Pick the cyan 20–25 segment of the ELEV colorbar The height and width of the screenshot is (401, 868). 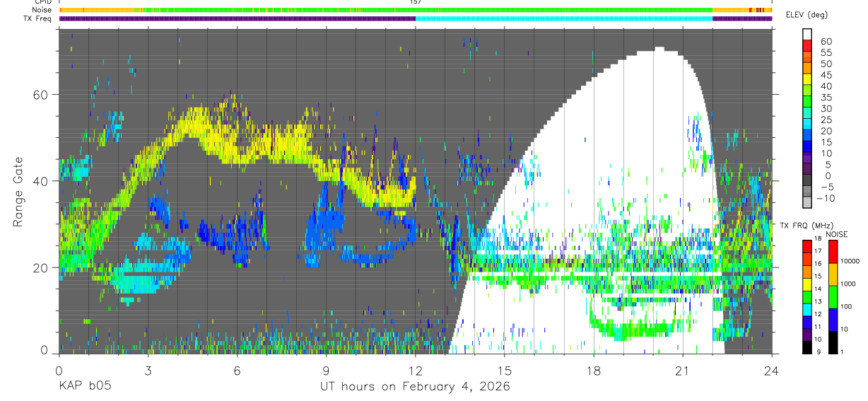[x=807, y=125]
